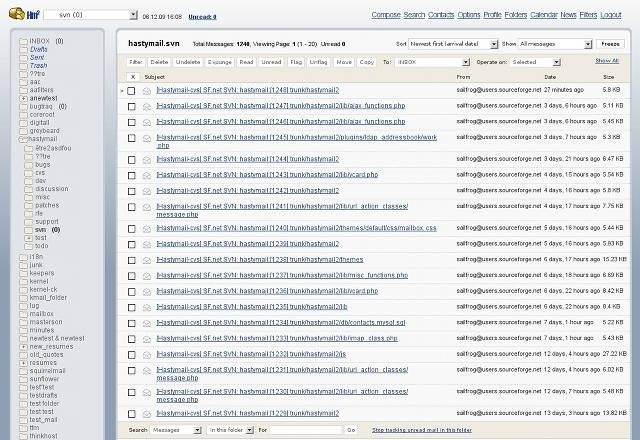Click the envelope icon for message 1232

pyautogui.click(x=147, y=355)
